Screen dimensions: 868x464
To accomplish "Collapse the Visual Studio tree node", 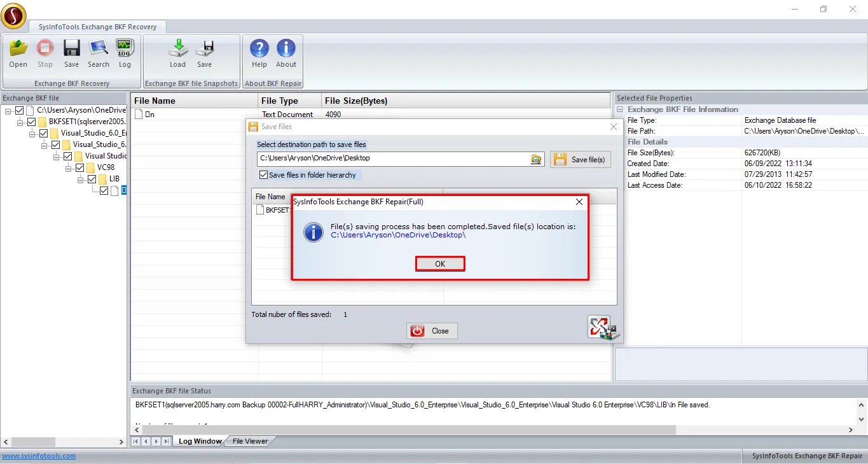I will [x=57, y=156].
